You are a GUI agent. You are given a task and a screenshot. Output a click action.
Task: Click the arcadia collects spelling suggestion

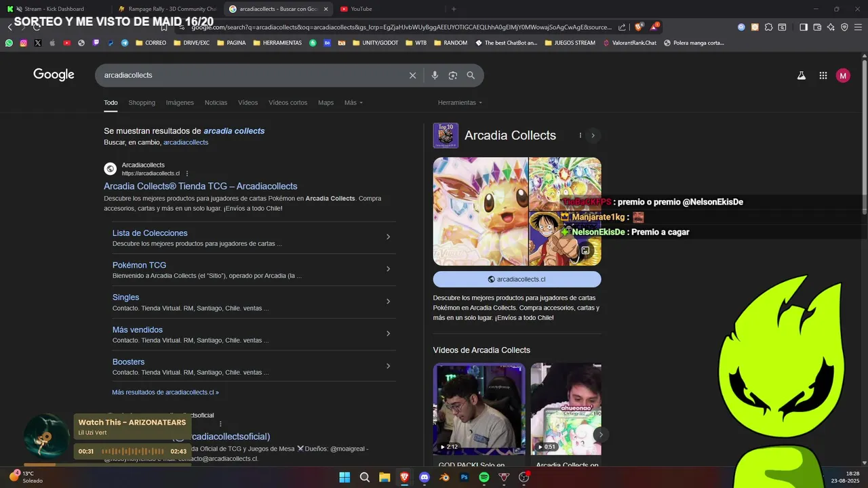pos(234,131)
